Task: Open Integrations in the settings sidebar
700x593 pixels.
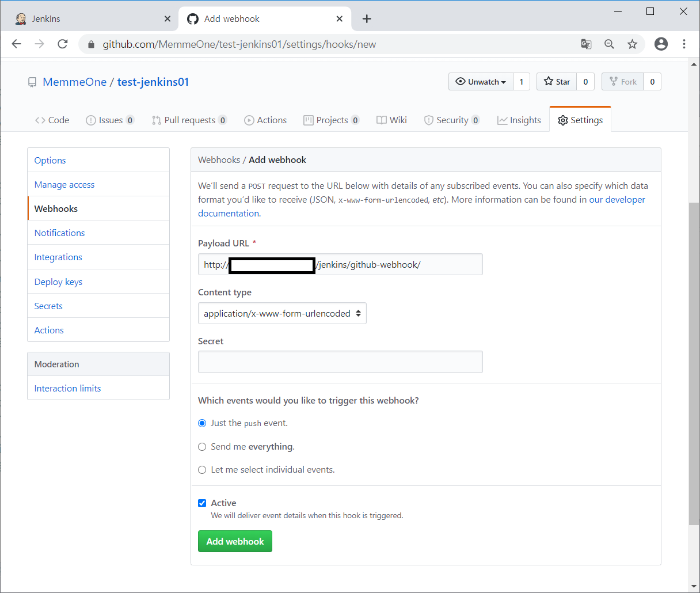Action: pyautogui.click(x=98, y=257)
